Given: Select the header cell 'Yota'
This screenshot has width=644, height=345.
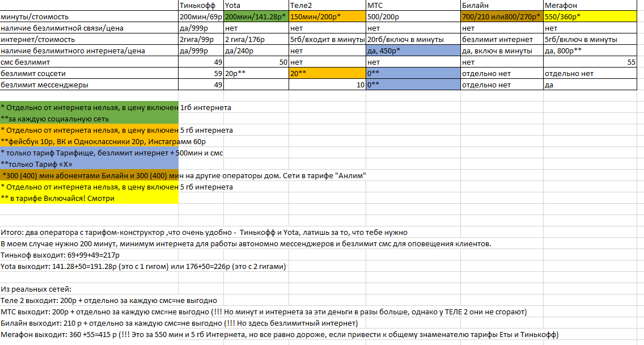Looking at the screenshot, I should point(256,5).
